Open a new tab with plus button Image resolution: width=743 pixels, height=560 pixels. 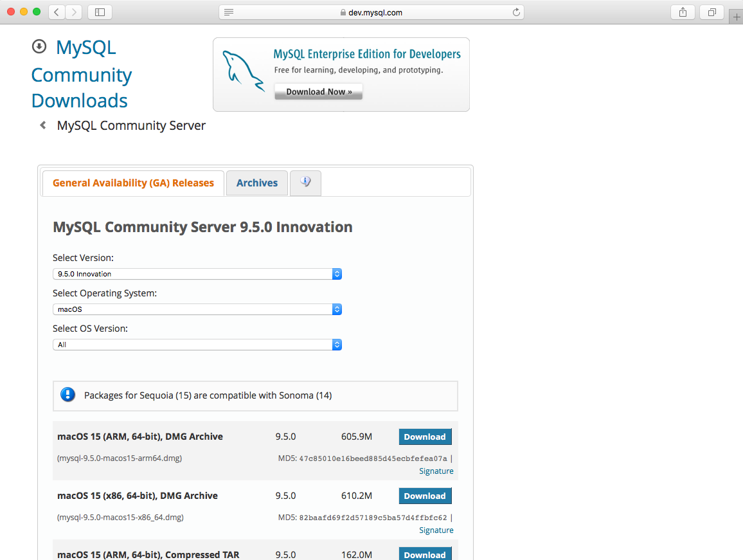click(737, 17)
